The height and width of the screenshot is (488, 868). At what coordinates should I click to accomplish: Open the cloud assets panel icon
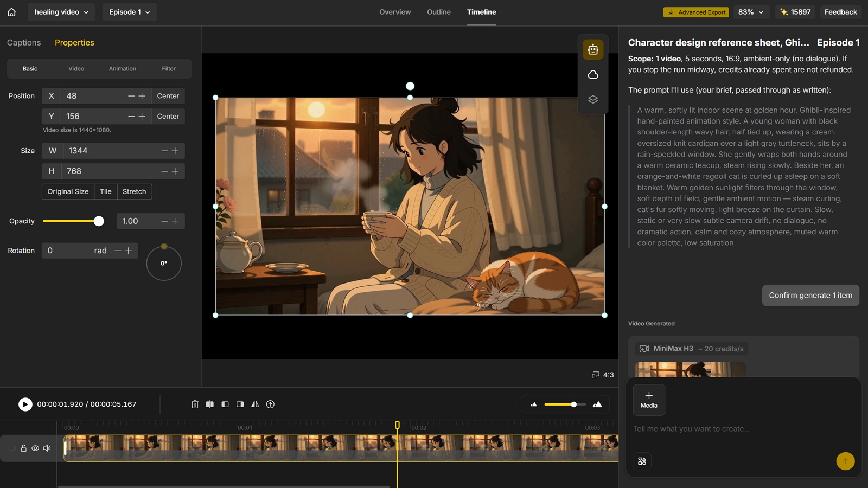(593, 75)
